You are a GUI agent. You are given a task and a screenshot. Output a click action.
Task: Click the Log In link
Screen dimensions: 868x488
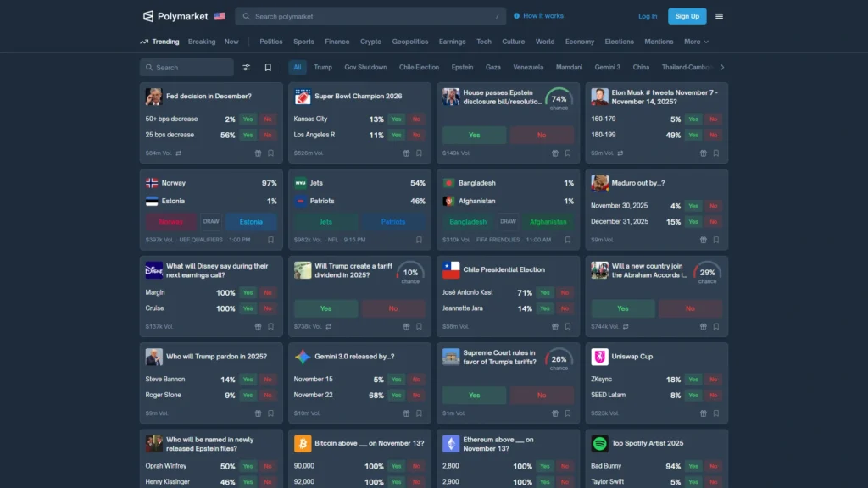pos(648,16)
